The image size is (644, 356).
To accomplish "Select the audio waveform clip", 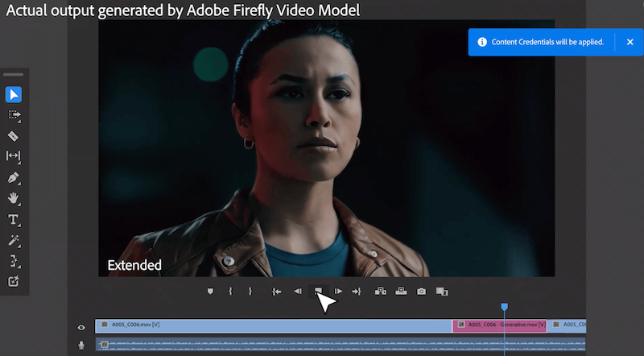I will point(341,345).
